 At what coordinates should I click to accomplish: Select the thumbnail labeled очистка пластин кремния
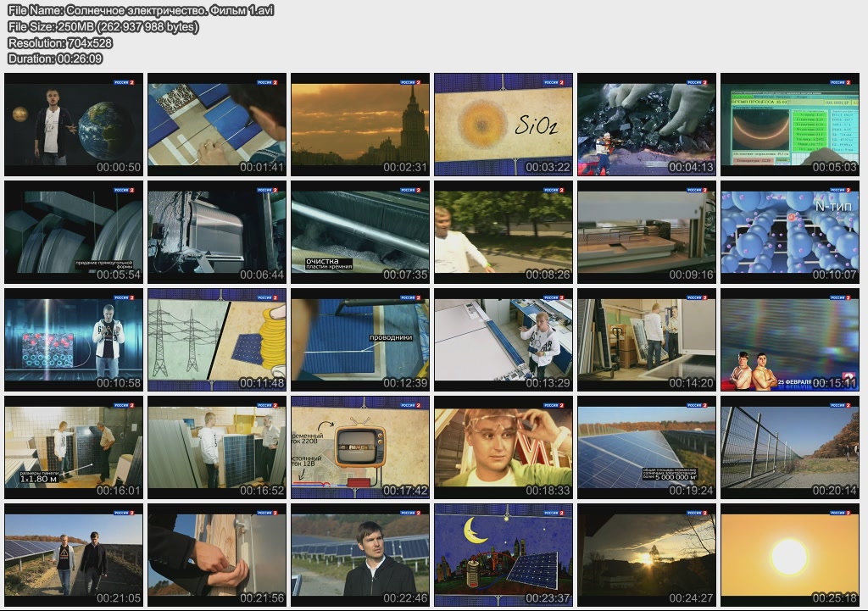[360, 232]
